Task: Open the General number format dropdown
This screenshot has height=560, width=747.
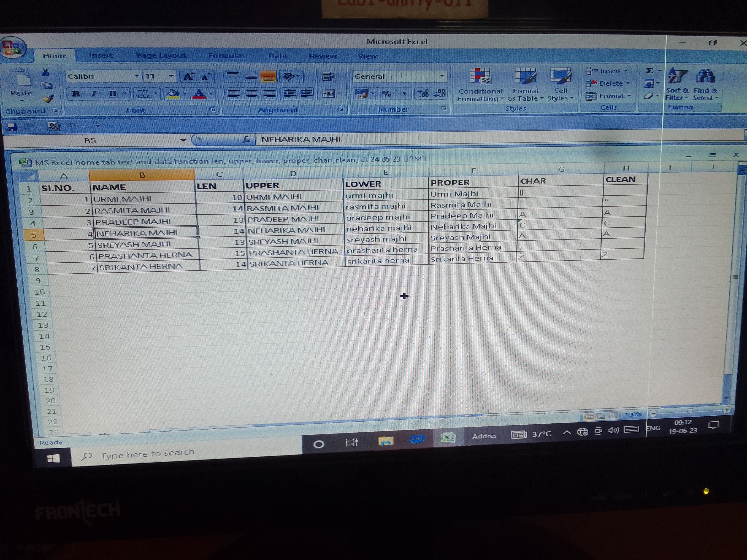Action: pos(442,76)
